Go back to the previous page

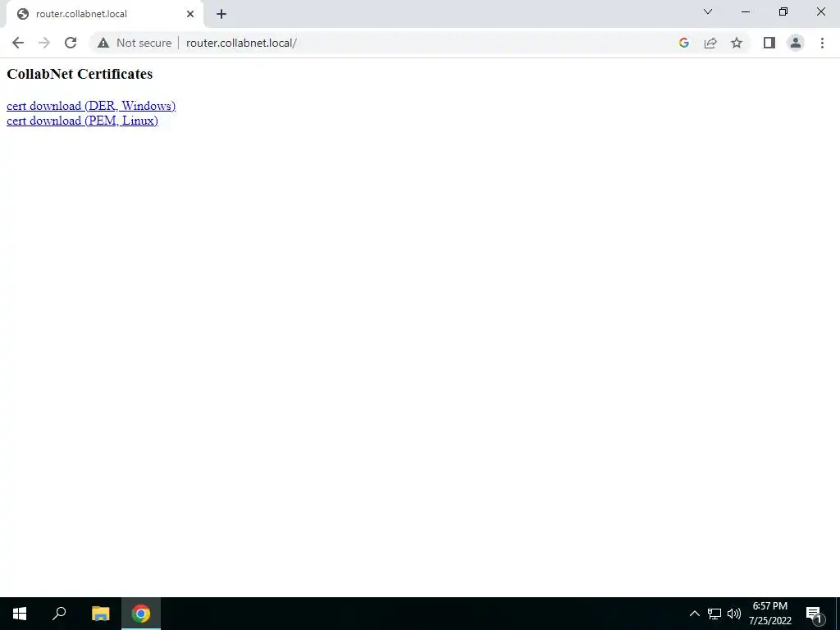pos(18,43)
